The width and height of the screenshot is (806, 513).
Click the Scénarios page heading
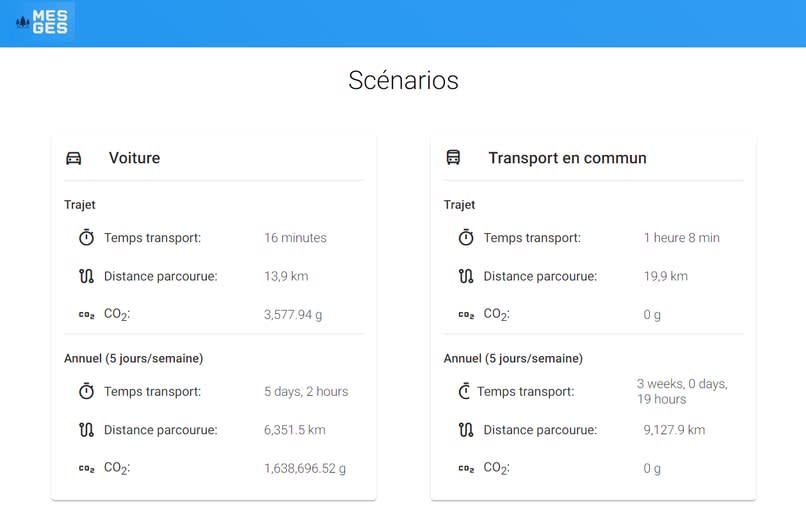(x=403, y=80)
